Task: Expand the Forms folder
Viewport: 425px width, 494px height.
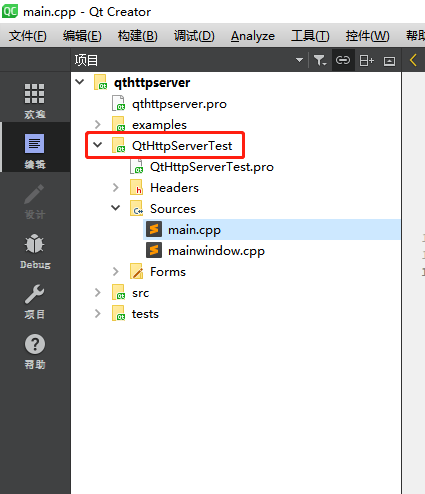Action: (115, 271)
